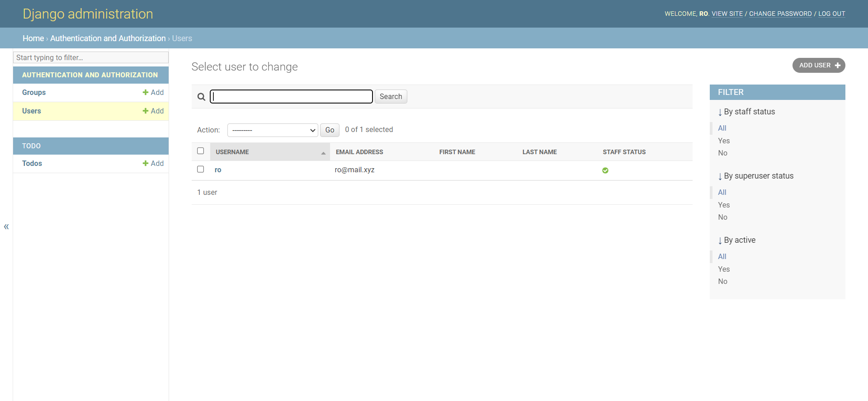Open the Action dropdown menu

pyautogui.click(x=273, y=130)
